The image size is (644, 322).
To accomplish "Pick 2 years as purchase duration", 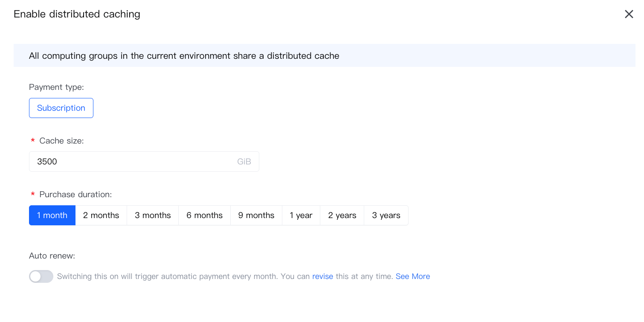I will [x=342, y=216].
